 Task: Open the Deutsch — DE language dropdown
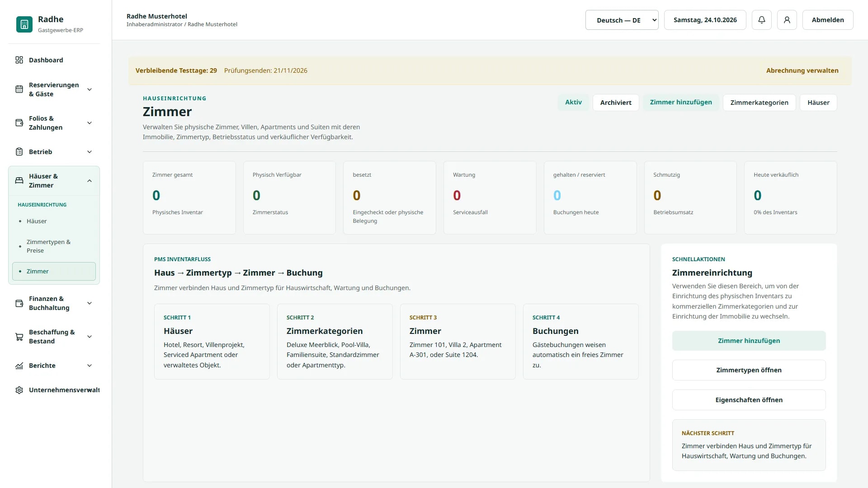(x=622, y=20)
